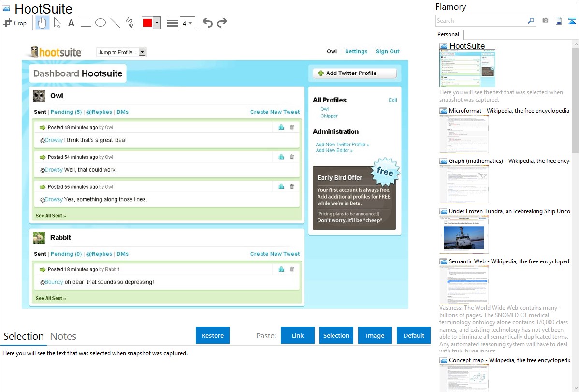
Task: Click the search magnifier icon
Action: coord(531,21)
